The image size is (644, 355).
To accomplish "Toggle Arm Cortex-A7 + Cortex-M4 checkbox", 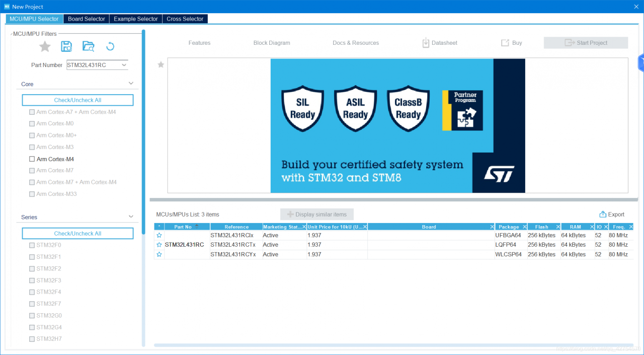I will 32,112.
